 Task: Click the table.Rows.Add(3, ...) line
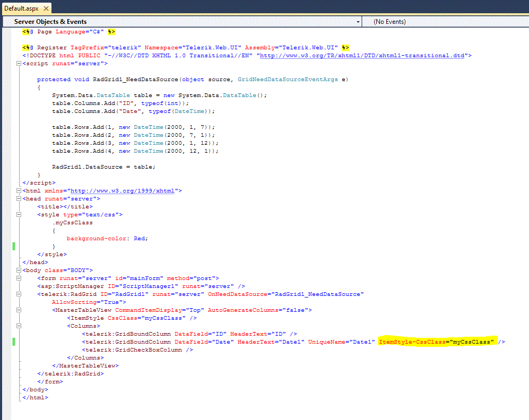pos(135,143)
